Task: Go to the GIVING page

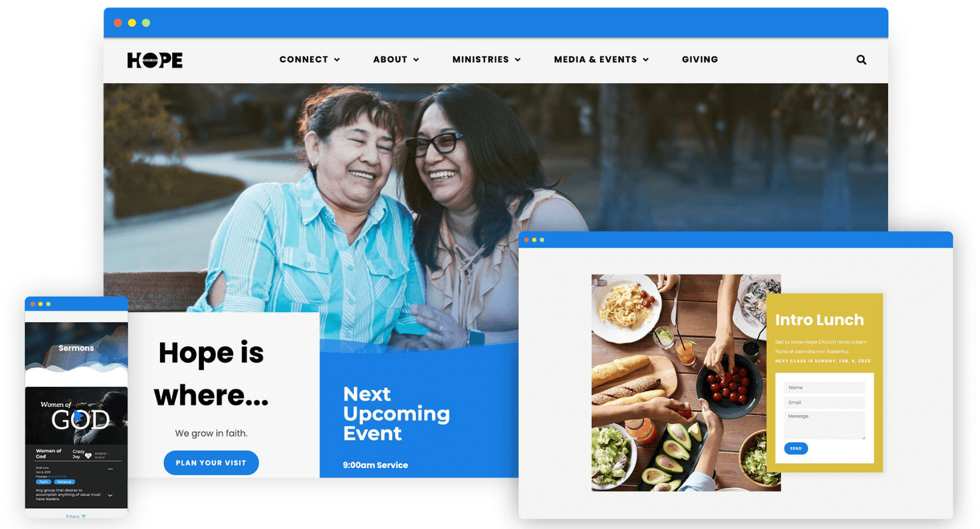Action: (700, 60)
